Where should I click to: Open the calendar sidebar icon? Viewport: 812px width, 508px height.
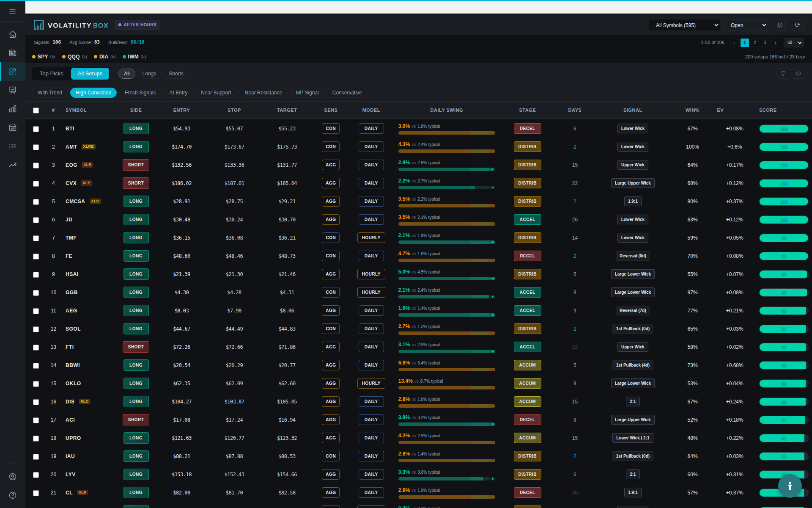click(x=13, y=127)
